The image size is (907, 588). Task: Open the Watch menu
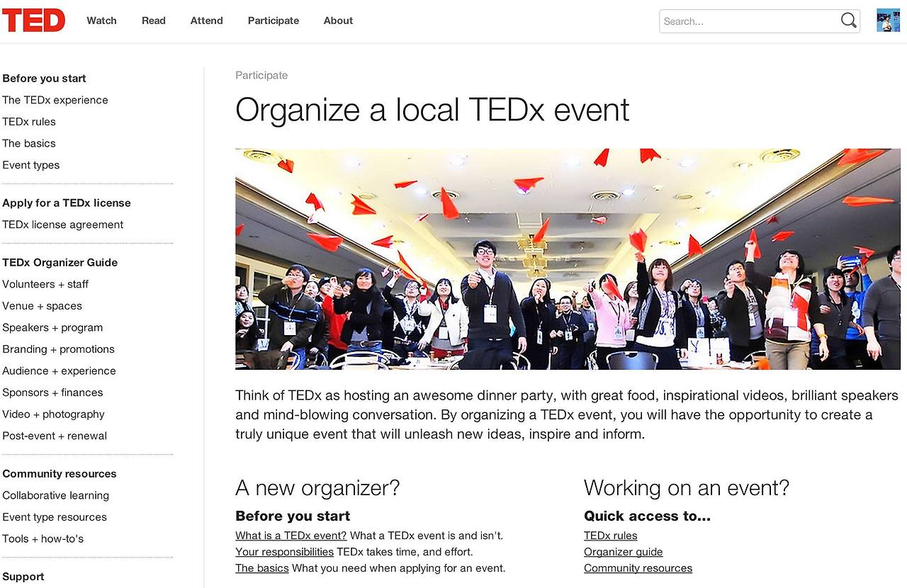pyautogui.click(x=101, y=21)
